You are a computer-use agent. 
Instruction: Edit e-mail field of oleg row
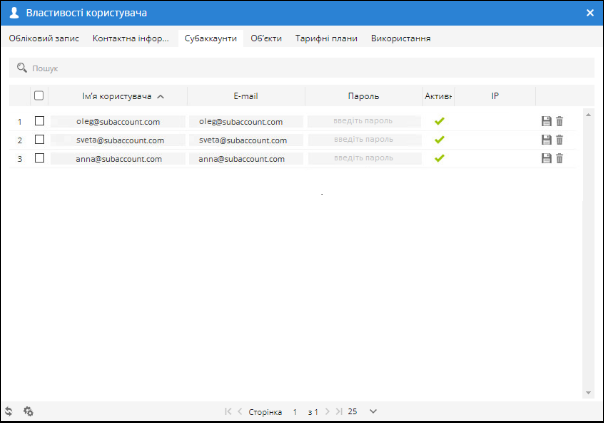click(246, 121)
